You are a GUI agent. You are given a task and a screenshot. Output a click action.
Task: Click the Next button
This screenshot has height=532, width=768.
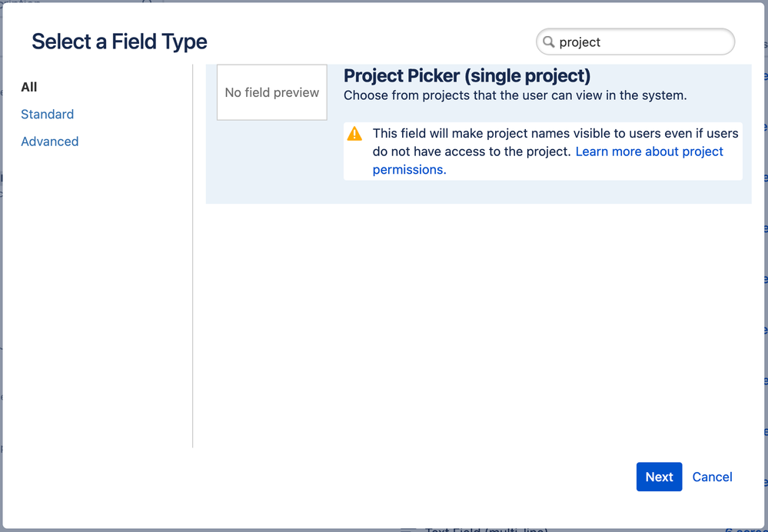coord(659,477)
